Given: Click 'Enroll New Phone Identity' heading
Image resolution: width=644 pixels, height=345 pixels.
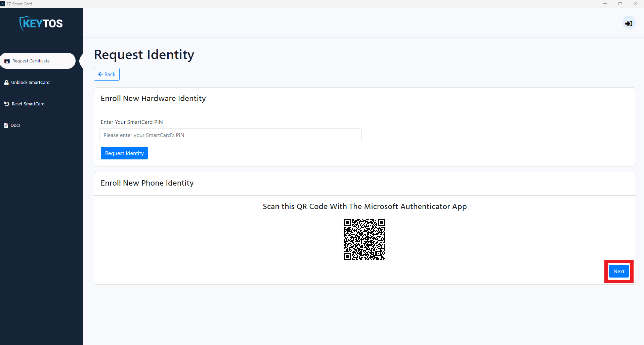Looking at the screenshot, I should coord(147,183).
